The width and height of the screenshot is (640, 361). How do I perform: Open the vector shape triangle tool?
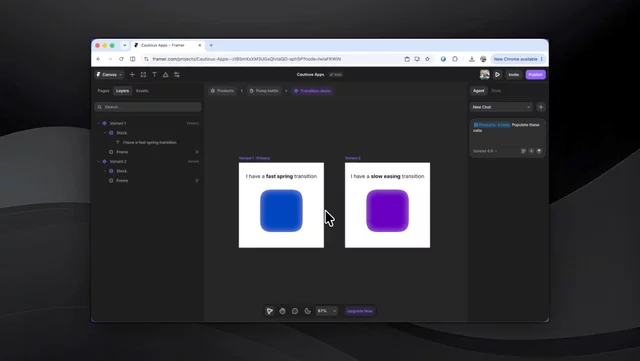[x=165, y=75]
